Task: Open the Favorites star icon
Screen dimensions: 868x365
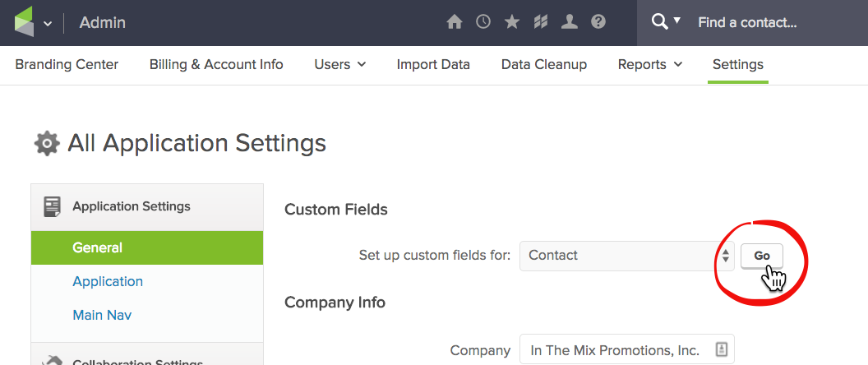Action: (x=512, y=22)
